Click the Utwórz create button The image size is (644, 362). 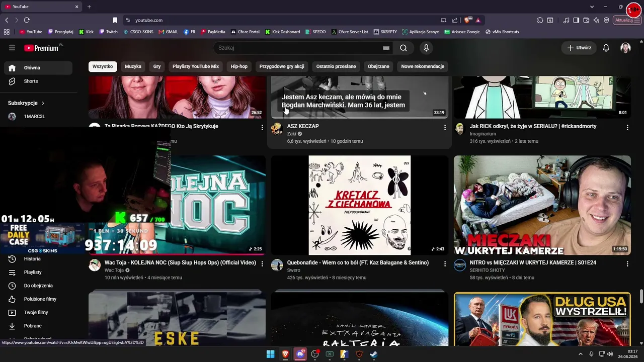pyautogui.click(x=579, y=48)
